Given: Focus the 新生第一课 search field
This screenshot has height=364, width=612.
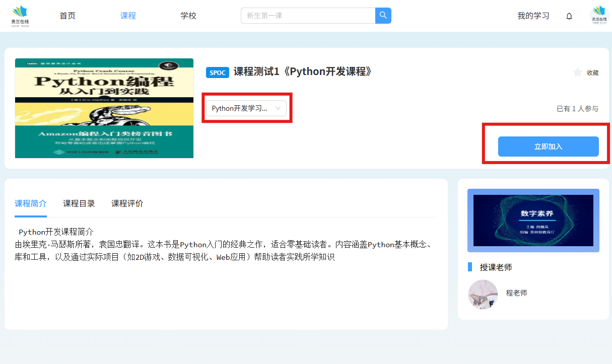Looking at the screenshot, I should pos(308,16).
